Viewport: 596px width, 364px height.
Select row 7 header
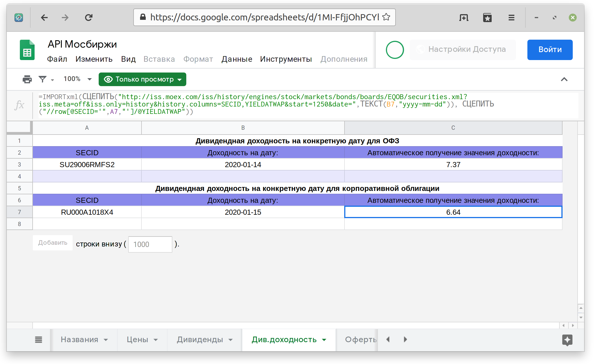19,212
